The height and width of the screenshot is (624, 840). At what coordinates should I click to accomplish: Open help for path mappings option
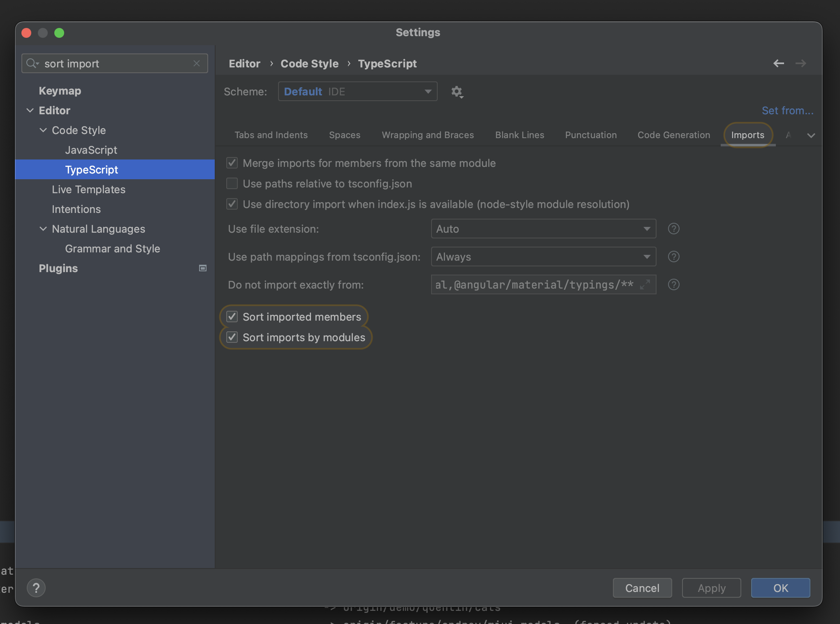coord(673,257)
